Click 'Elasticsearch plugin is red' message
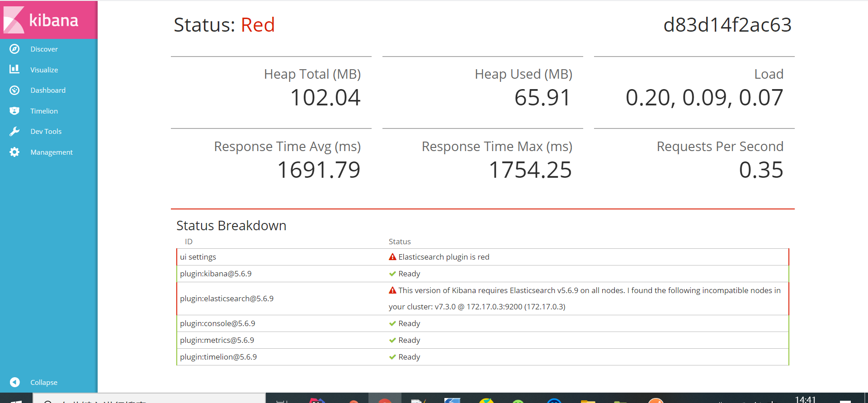 [444, 257]
